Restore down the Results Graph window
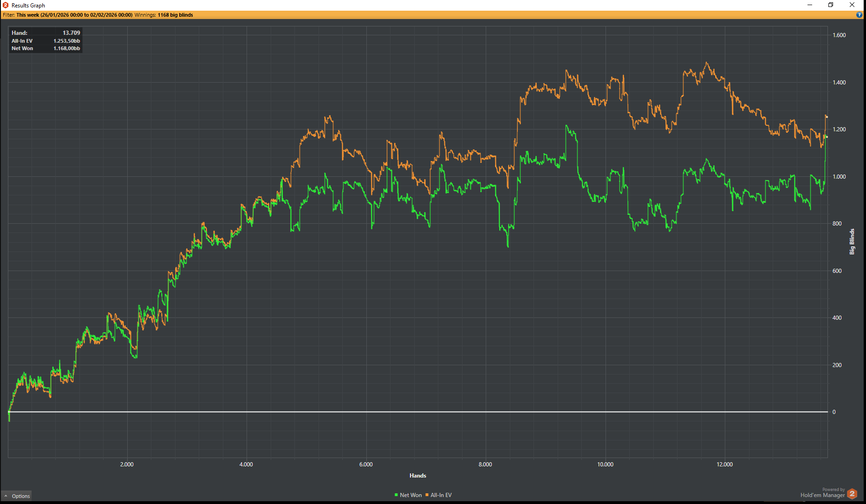Viewport: 866px width, 504px height. 831,5
